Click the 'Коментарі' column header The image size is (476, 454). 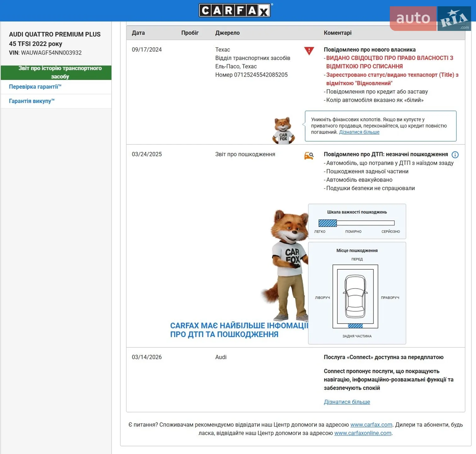338,33
